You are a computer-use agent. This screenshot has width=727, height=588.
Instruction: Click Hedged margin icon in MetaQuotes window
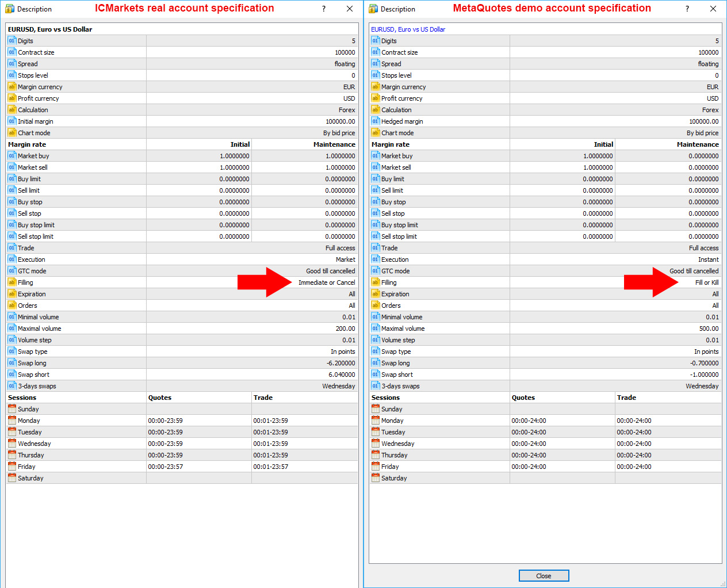376,121
